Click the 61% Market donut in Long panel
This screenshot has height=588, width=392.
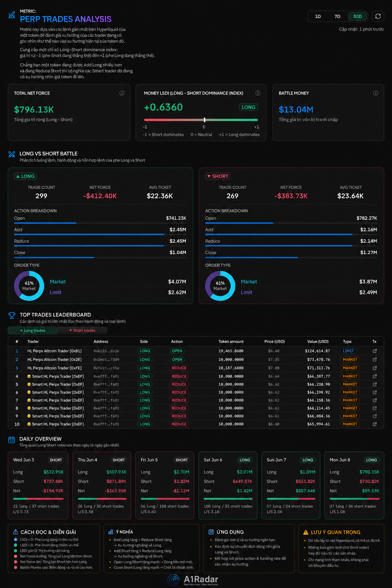pos(29,286)
